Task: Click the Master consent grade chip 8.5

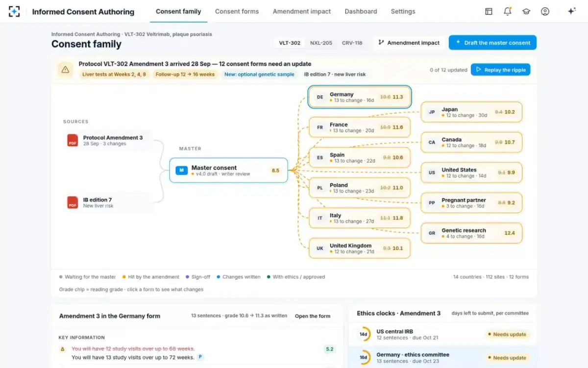Action: [x=275, y=171]
